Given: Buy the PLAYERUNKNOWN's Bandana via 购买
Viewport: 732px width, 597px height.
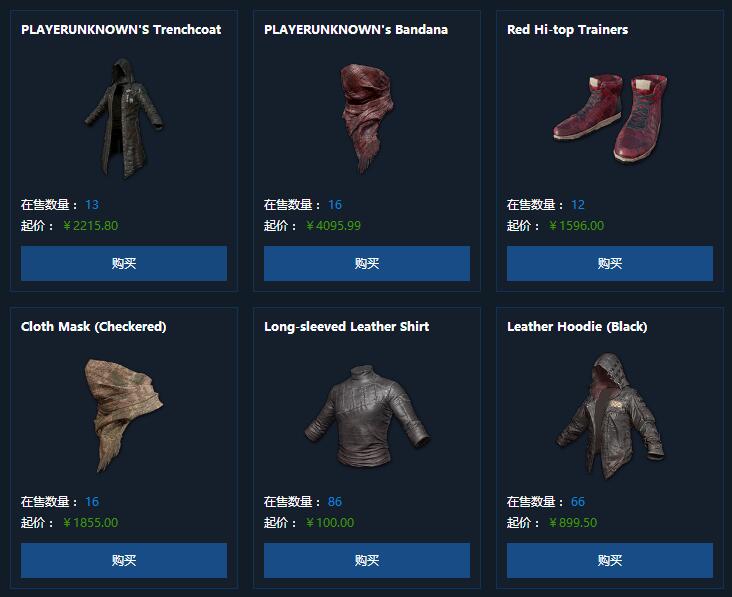Looking at the screenshot, I should (367, 263).
